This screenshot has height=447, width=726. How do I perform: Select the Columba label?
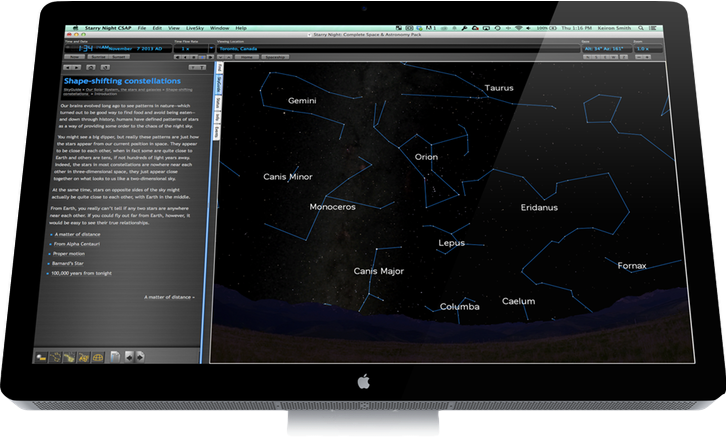pos(460,307)
